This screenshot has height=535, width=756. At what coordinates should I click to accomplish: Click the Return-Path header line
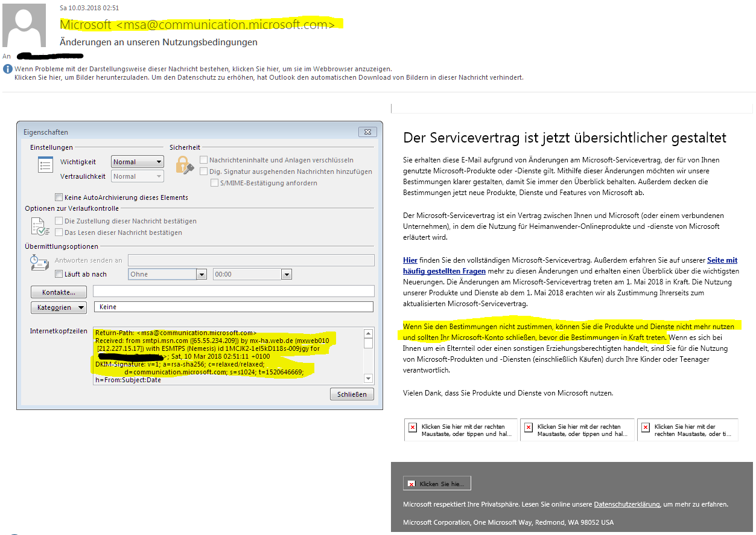pos(176,333)
